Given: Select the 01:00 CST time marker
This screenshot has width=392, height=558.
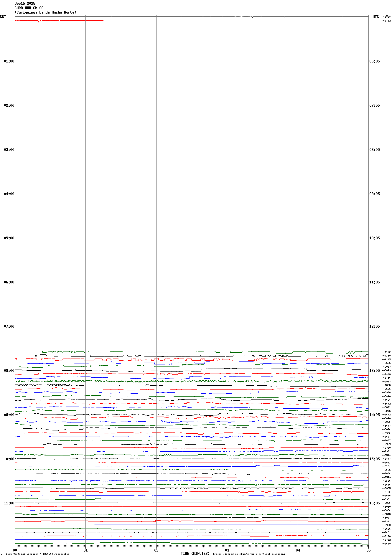Looking at the screenshot, I should [x=9, y=61].
